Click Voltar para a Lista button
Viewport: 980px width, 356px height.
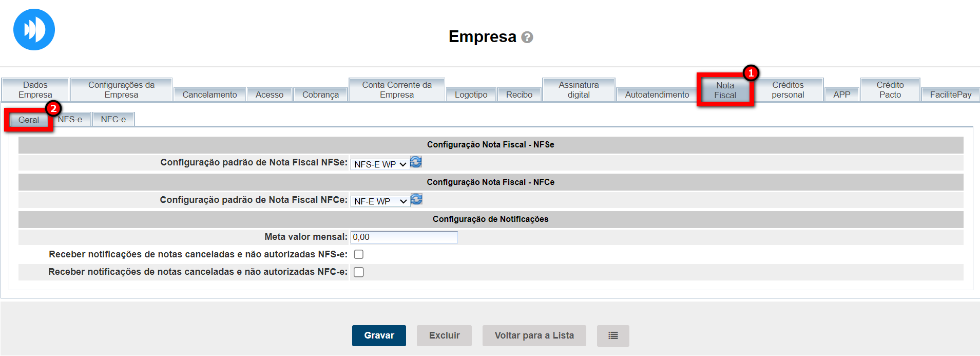[534, 335]
